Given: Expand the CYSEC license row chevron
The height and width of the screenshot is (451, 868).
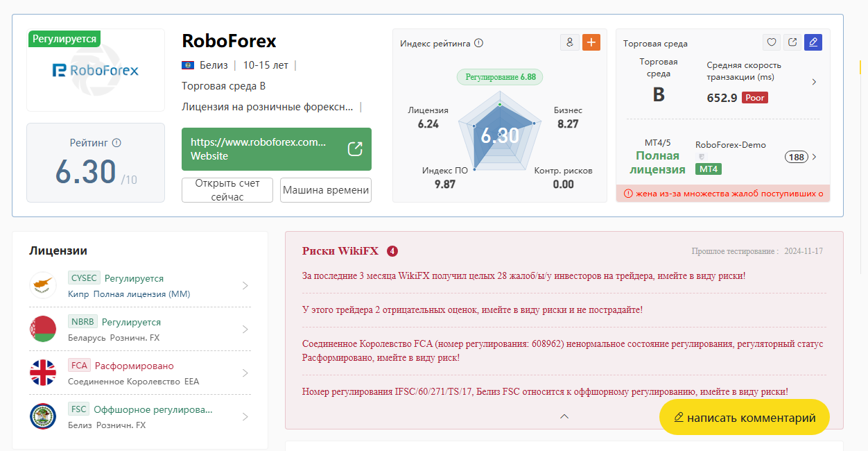Looking at the screenshot, I should coord(245,286).
